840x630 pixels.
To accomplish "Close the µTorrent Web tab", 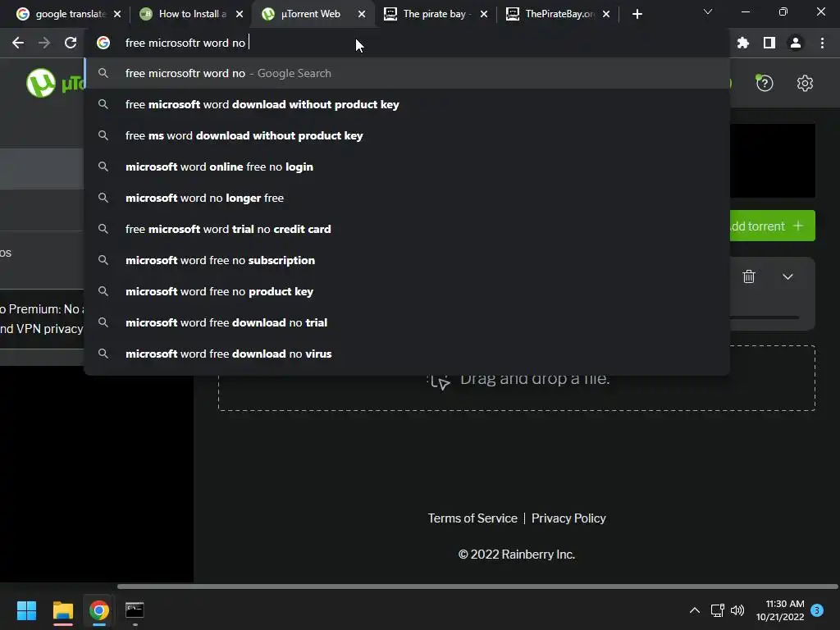I will tap(362, 14).
